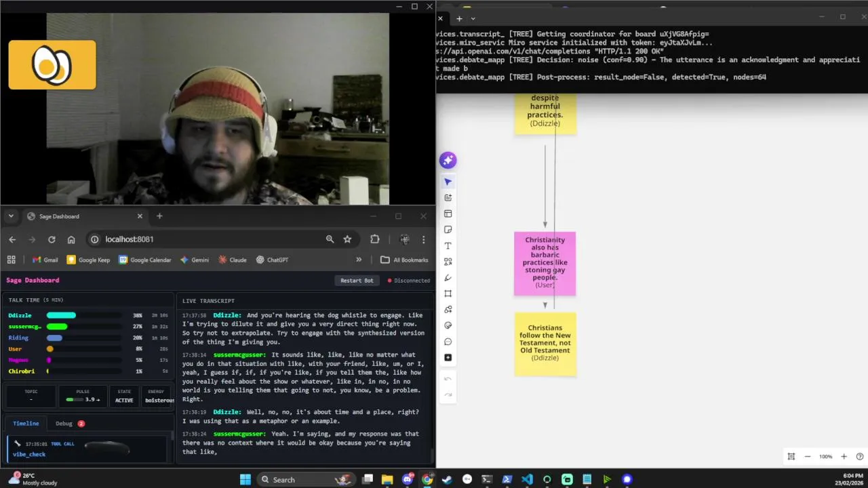Close the Sage Dashboard browser tab
The image size is (868, 488).
click(x=140, y=216)
